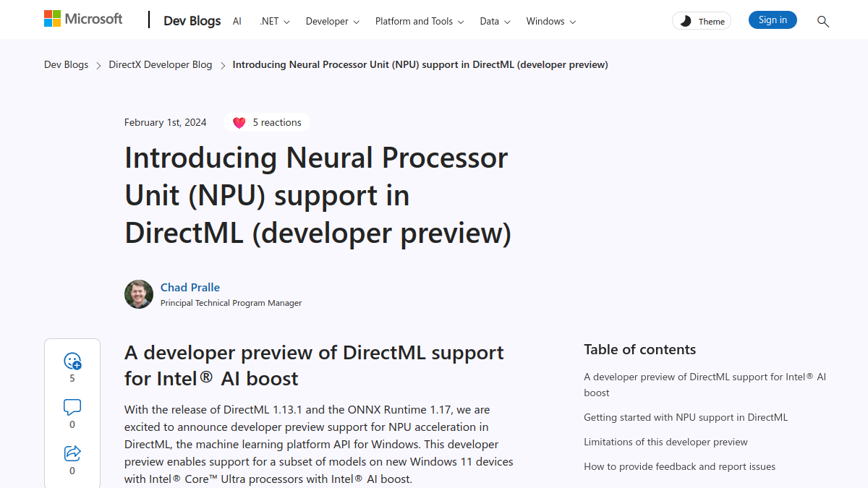868x488 pixels.
Task: Expand the Developer dropdown menu
Action: coord(333,22)
